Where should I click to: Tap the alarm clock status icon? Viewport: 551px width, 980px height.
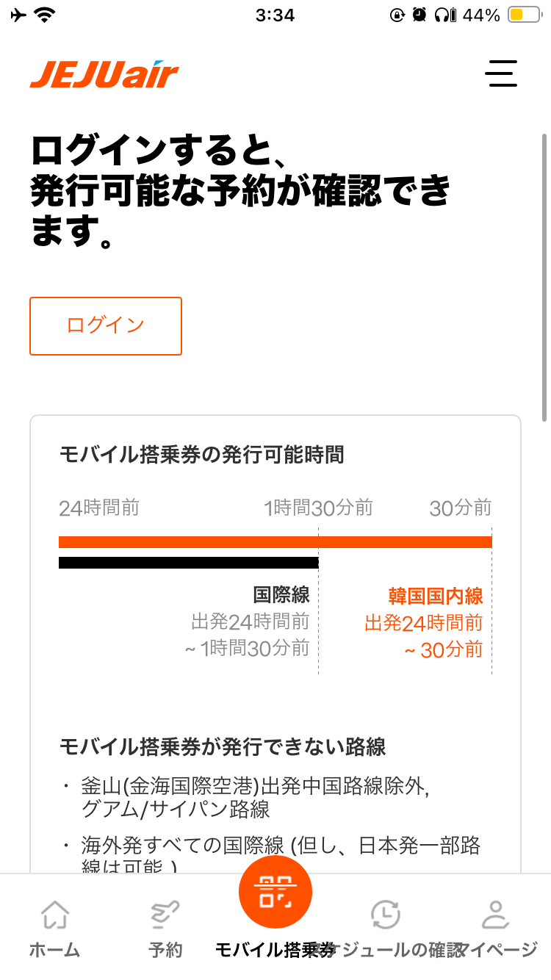[x=419, y=15]
